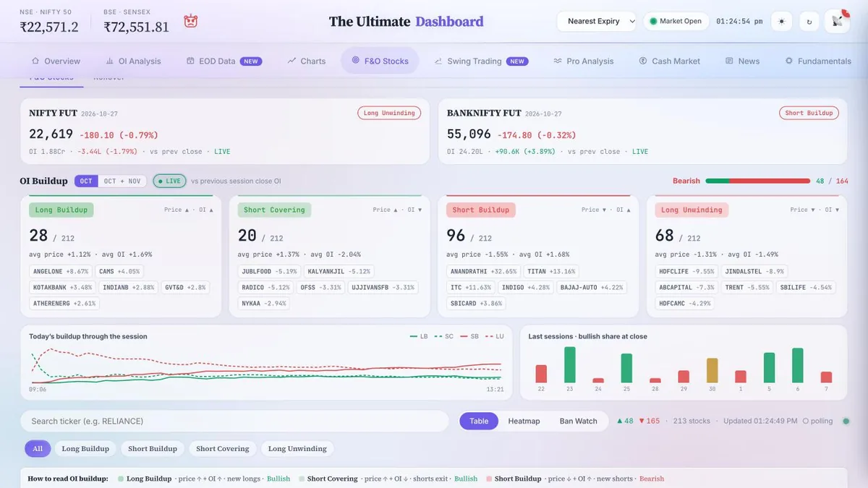Sort Short Covering card by Price
868x488 pixels.
click(x=385, y=210)
